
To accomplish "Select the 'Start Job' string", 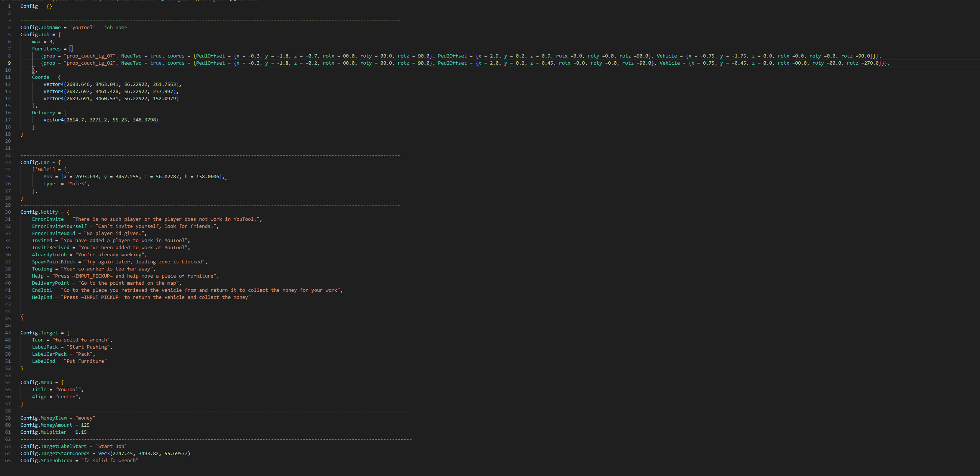I will coord(111,446).
